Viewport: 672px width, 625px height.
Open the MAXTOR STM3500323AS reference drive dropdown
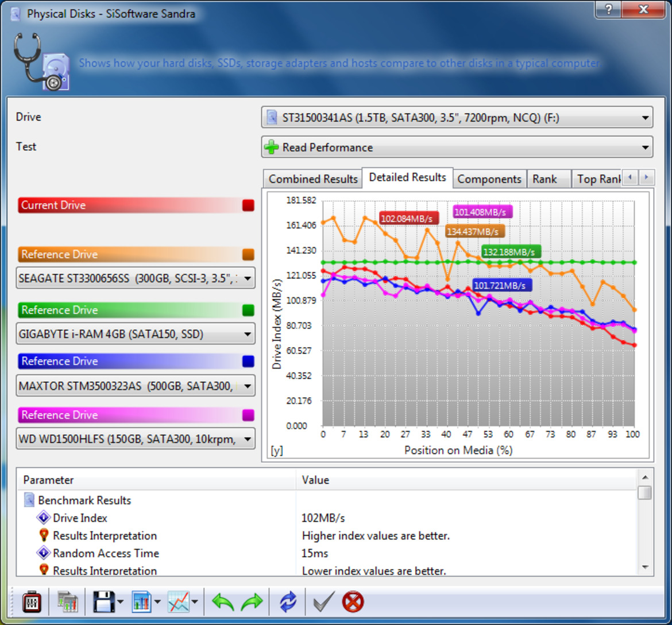click(136, 386)
